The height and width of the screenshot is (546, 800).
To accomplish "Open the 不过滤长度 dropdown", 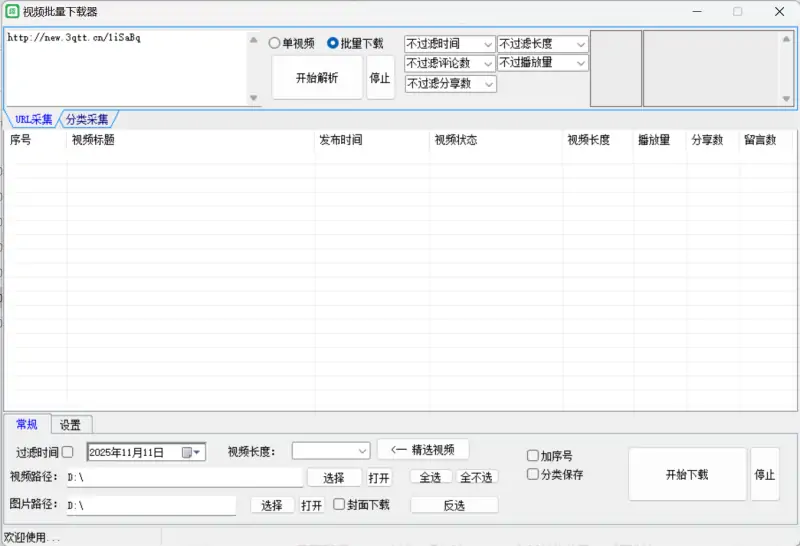I will coord(542,44).
